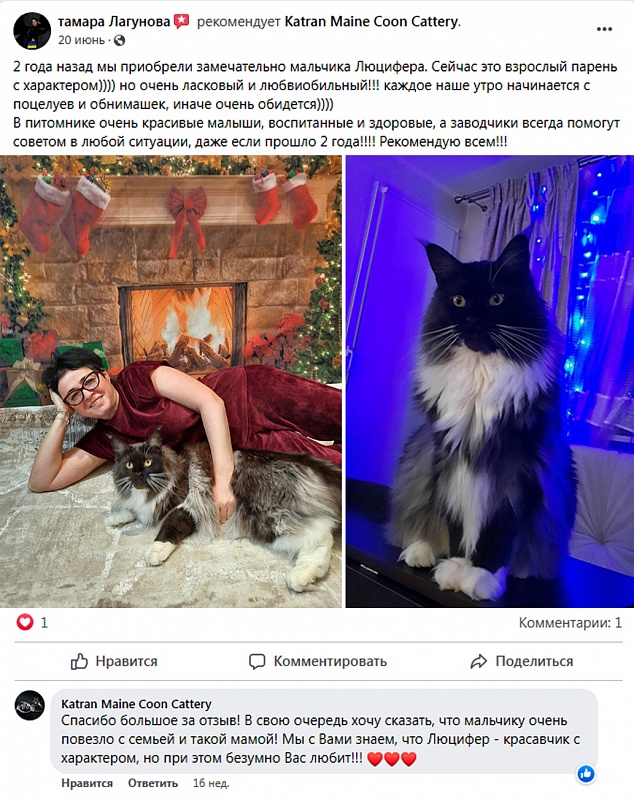The width and height of the screenshot is (634, 800).
Task: Click the thumbs-up Нравится icon
Action: point(79,661)
